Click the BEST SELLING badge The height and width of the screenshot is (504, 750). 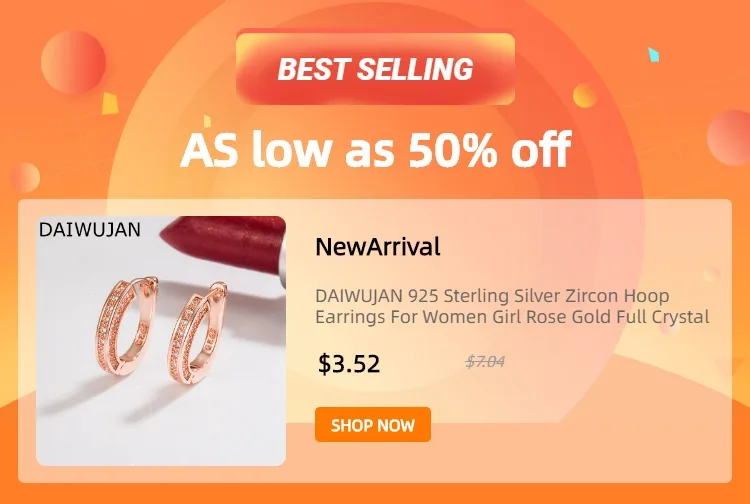pos(375,68)
